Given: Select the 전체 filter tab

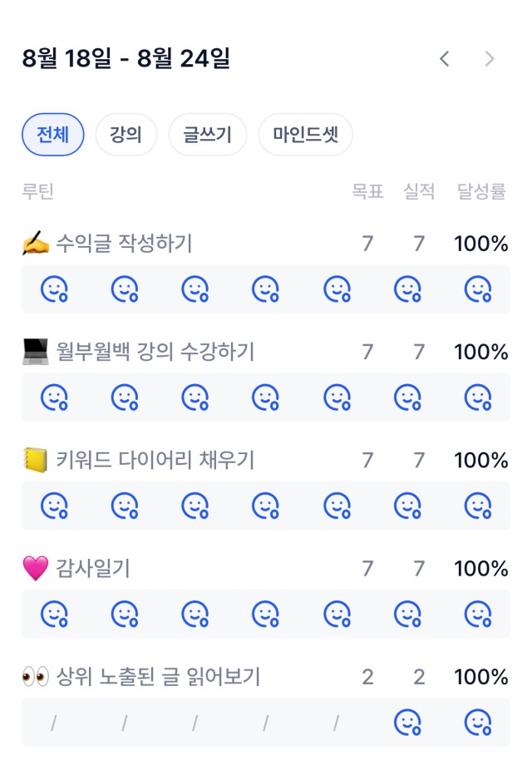Looking at the screenshot, I should (52, 135).
